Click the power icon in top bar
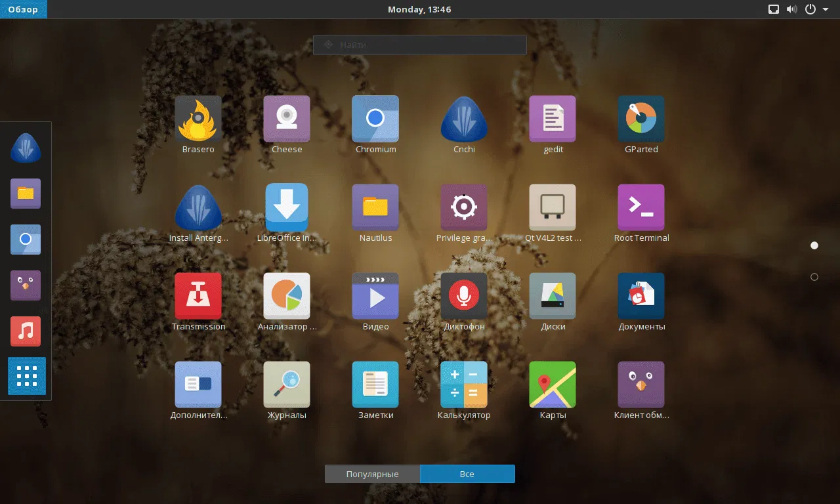The image size is (840, 504). point(810,9)
